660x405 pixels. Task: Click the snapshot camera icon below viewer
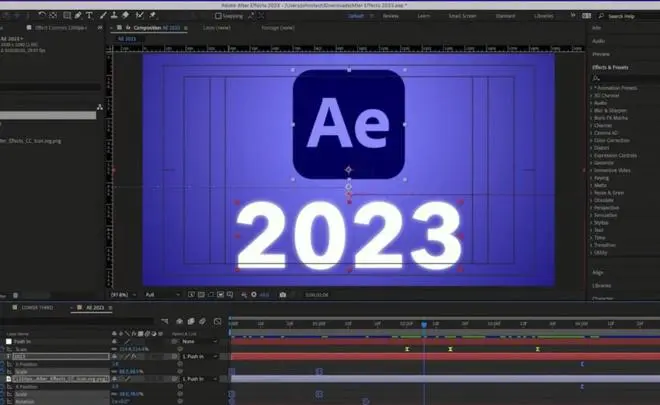coord(283,294)
